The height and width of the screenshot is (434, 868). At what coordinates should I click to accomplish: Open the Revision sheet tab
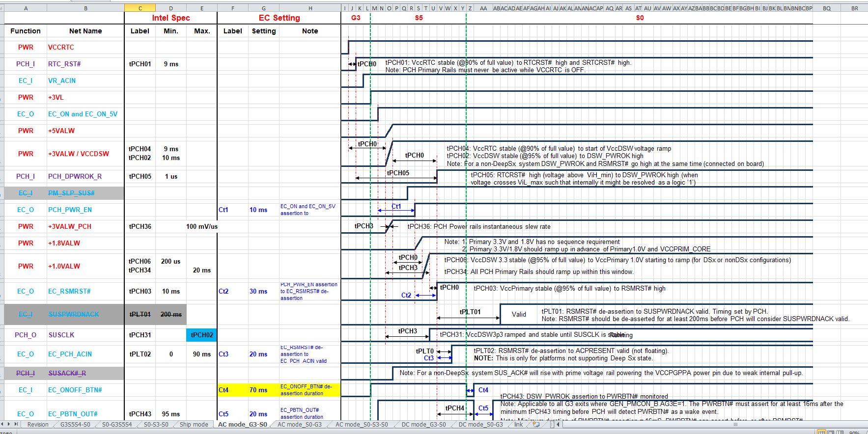click(x=38, y=425)
